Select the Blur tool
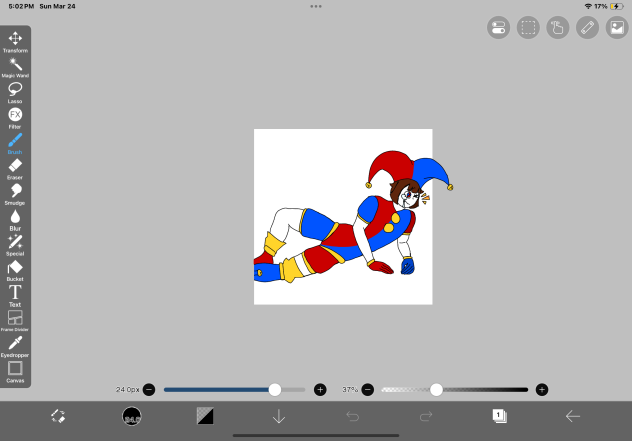This screenshot has width=632, height=441. click(15, 220)
